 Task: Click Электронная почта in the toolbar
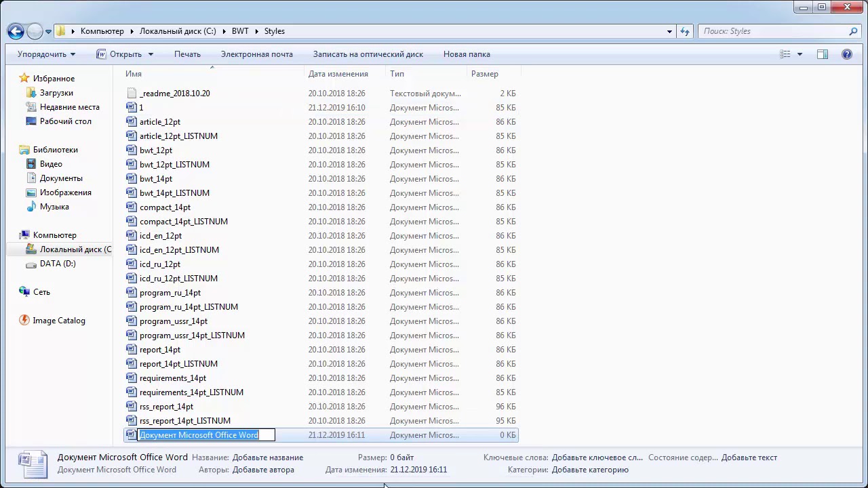click(x=256, y=54)
